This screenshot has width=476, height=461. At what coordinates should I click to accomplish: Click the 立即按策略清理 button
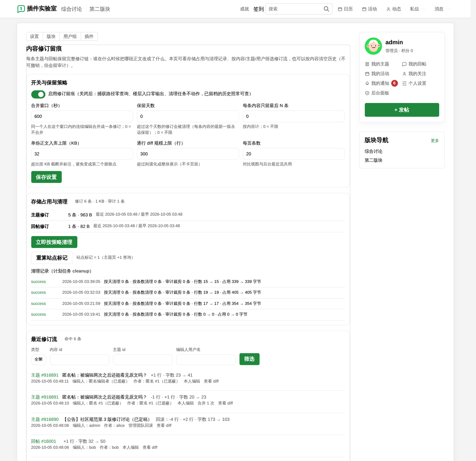[x=54, y=242]
